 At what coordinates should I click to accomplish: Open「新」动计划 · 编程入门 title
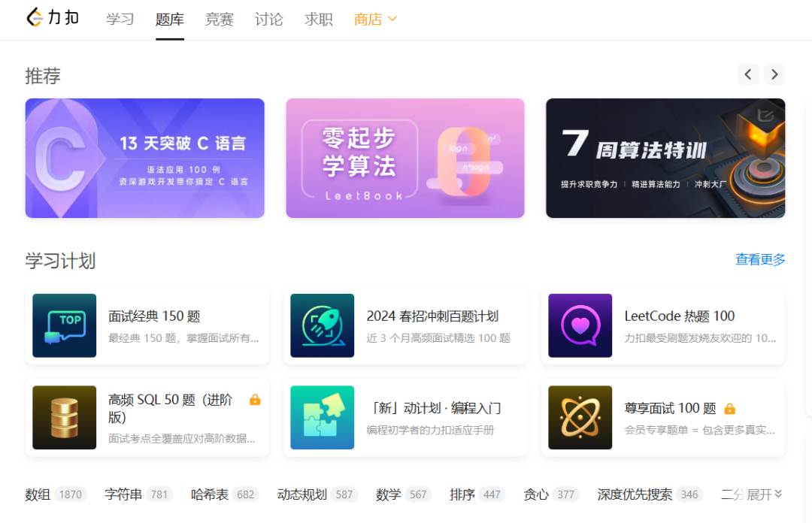point(434,408)
